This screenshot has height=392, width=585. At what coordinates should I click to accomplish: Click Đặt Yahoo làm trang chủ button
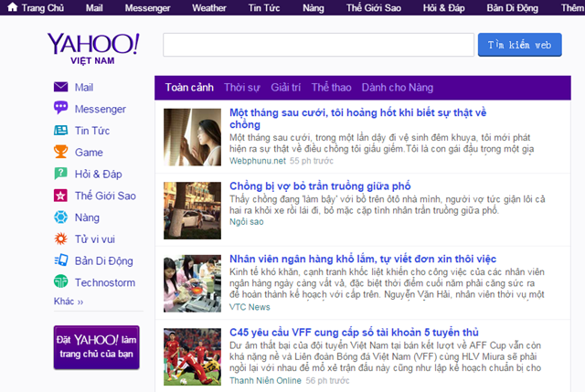click(96, 347)
